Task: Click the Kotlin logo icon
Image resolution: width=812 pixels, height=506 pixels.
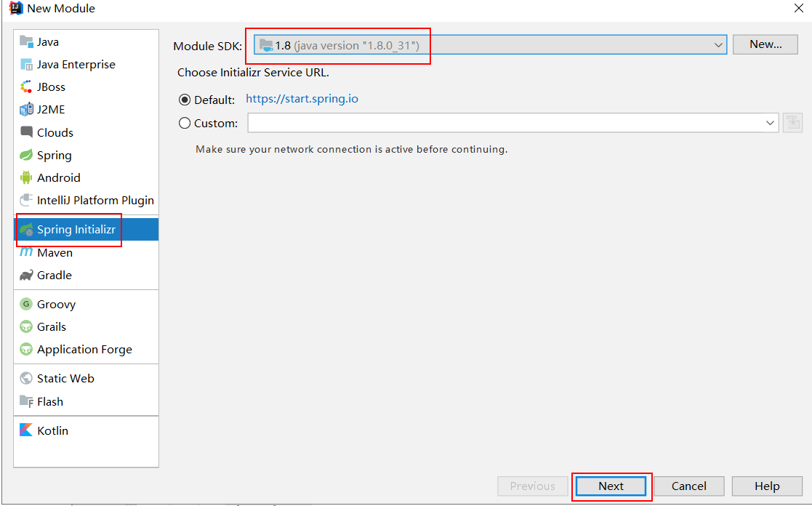Action: pos(26,430)
